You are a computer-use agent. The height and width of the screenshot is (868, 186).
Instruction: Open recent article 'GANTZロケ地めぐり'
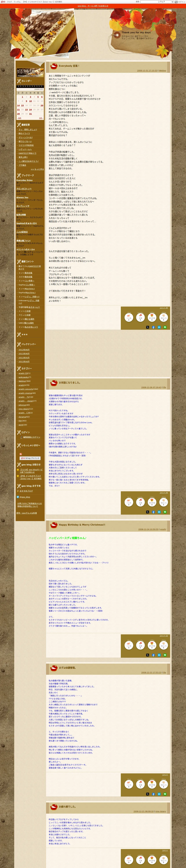pyautogui.click(x=27, y=153)
